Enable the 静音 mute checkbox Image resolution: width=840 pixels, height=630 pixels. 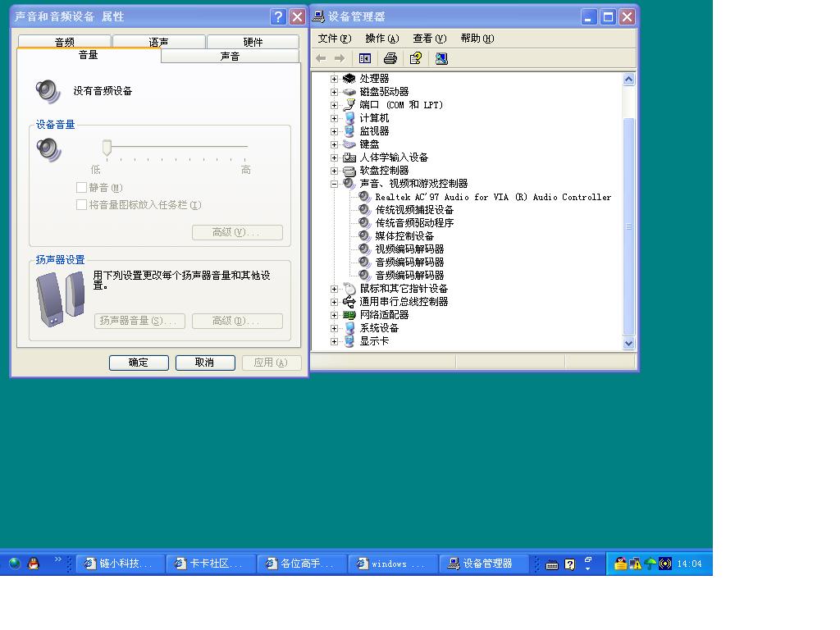pos(81,188)
